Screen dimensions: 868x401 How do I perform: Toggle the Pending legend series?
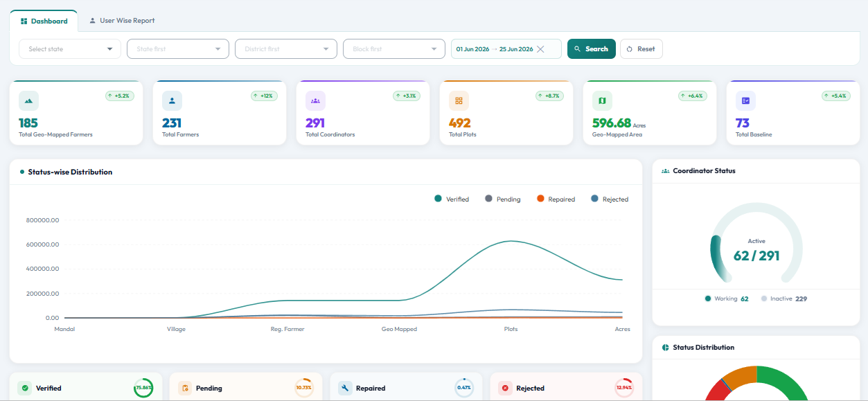pos(503,199)
